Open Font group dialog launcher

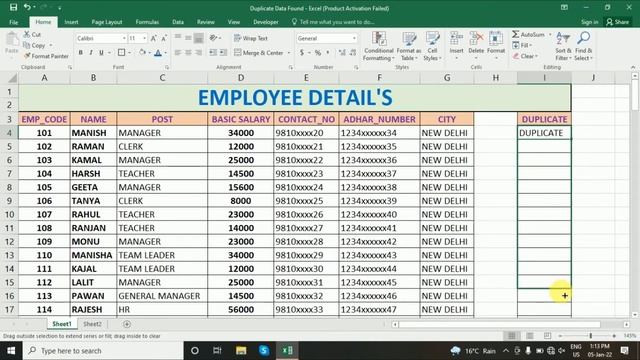[167, 67]
